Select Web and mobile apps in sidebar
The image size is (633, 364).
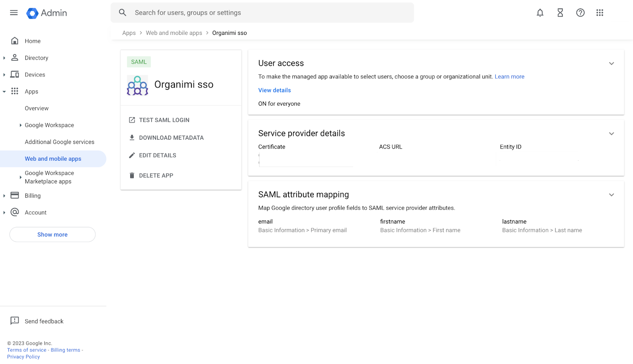(53, 158)
